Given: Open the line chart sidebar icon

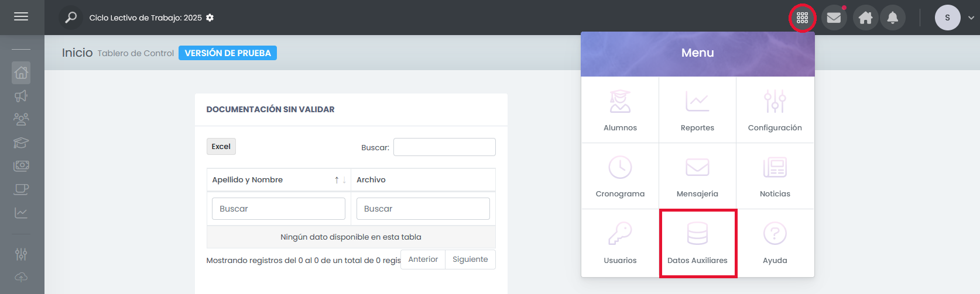Looking at the screenshot, I should click(x=21, y=213).
